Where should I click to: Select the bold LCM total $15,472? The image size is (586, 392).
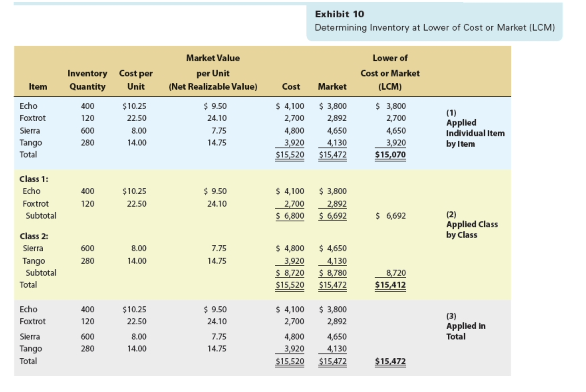coord(390,361)
